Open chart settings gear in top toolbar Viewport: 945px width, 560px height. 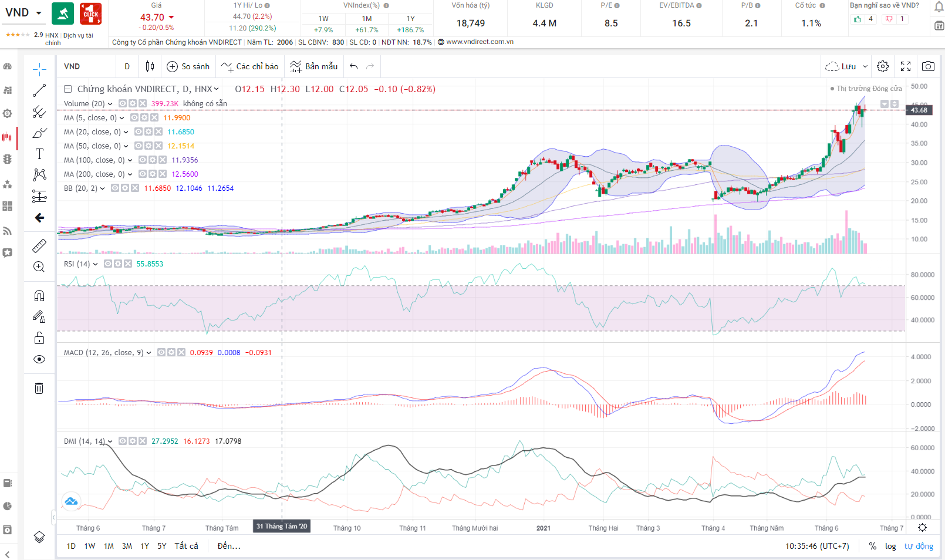tap(883, 66)
